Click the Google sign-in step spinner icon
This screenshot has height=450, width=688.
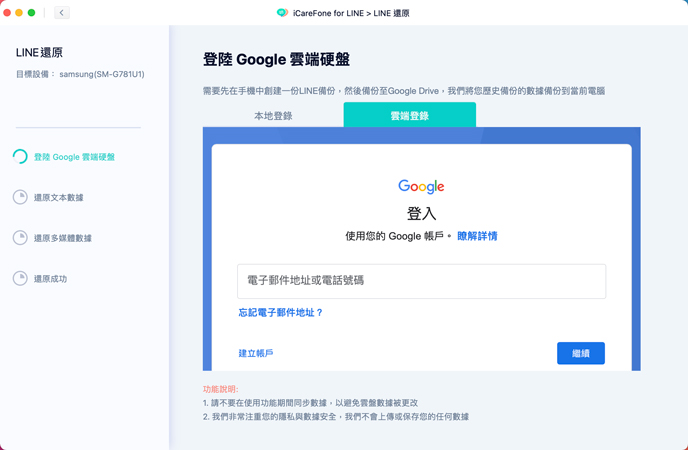(x=20, y=157)
